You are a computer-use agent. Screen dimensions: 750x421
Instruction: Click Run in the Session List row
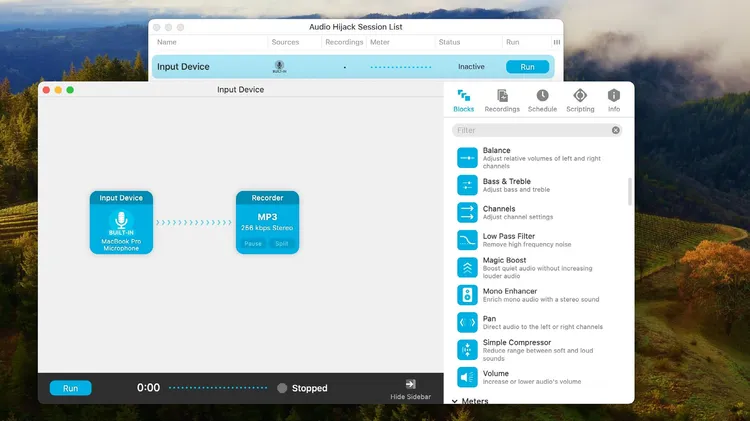pos(528,66)
